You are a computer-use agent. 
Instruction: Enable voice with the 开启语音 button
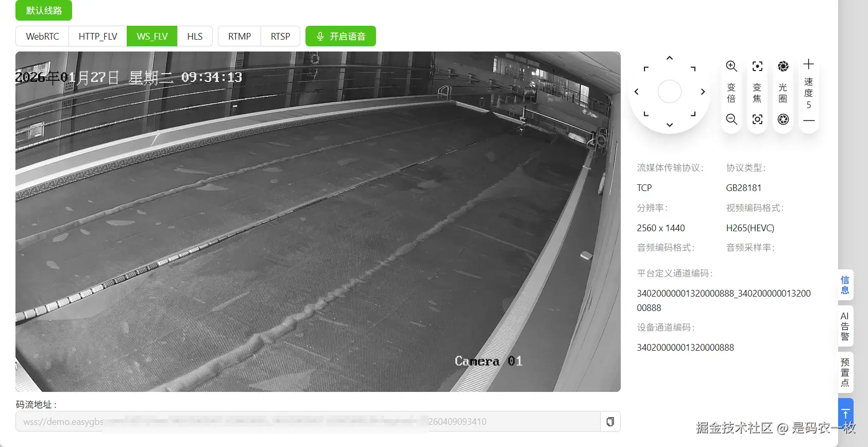341,37
